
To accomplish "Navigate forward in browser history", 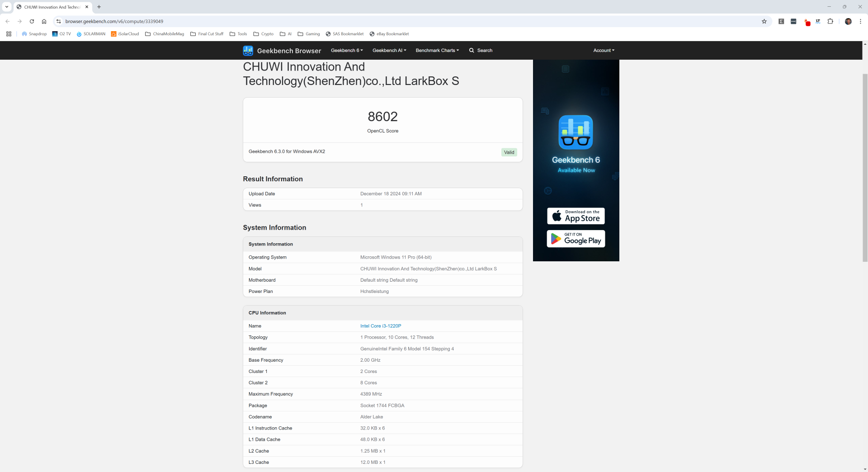I will tap(19, 21).
